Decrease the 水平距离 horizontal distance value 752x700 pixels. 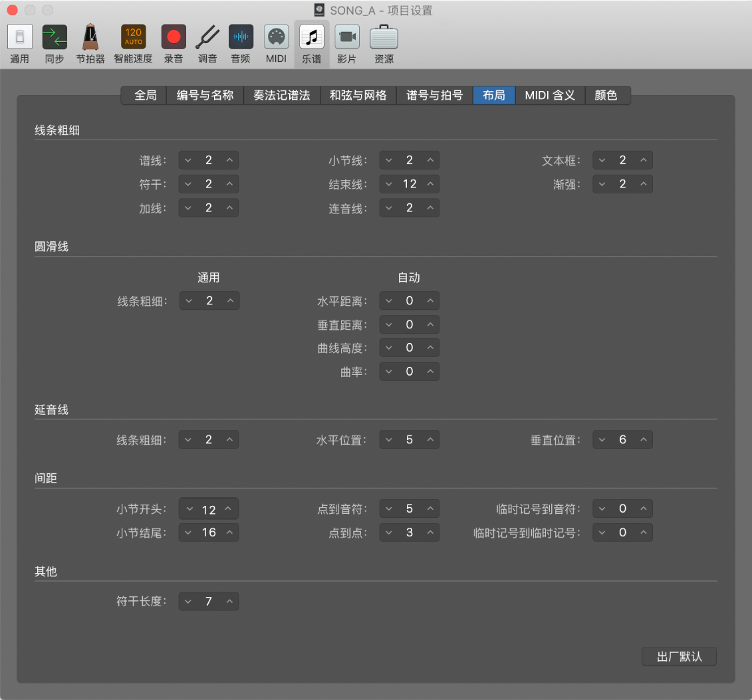coord(389,301)
